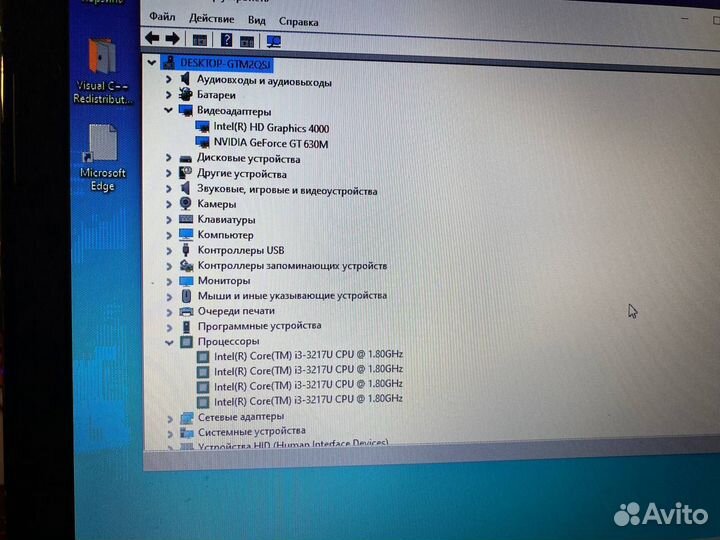720x540 pixels.
Task: Select the Системные устройства label
Action: click(252, 431)
